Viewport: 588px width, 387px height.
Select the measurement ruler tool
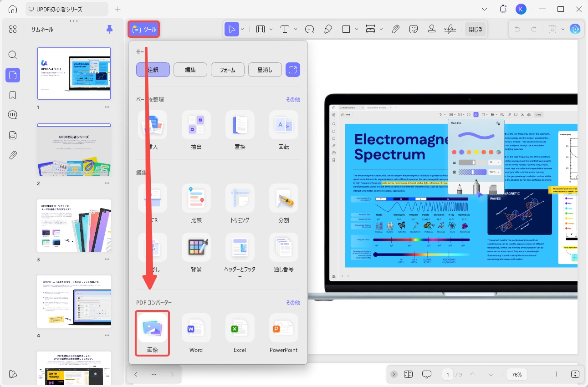371,29
